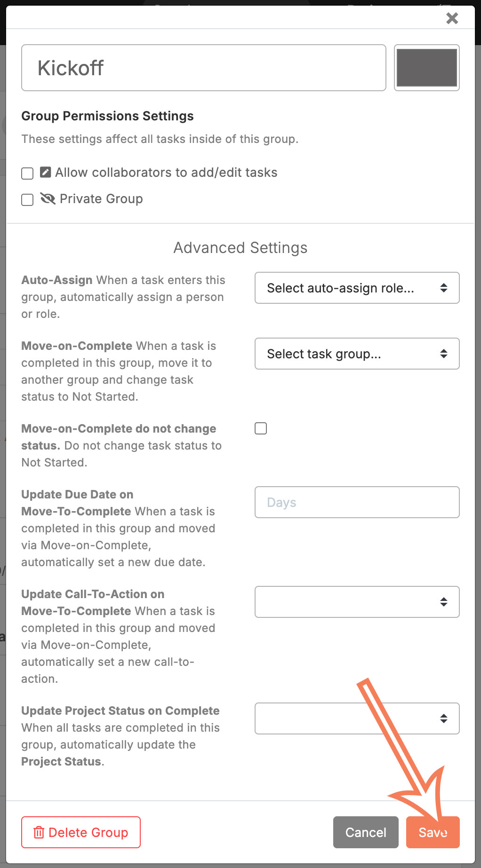Click the Cancel button
This screenshot has width=481, height=868.
(366, 832)
